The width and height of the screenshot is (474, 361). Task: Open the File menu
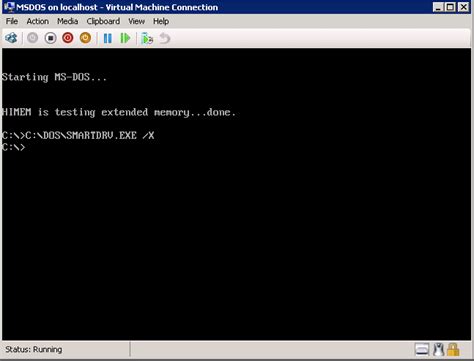coord(12,21)
